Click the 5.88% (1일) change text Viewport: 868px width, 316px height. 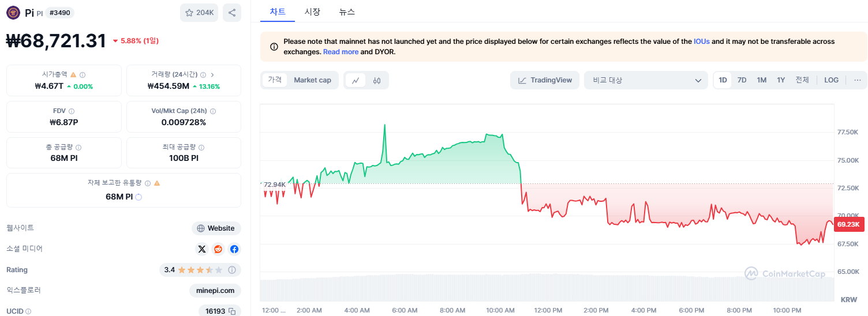136,41
